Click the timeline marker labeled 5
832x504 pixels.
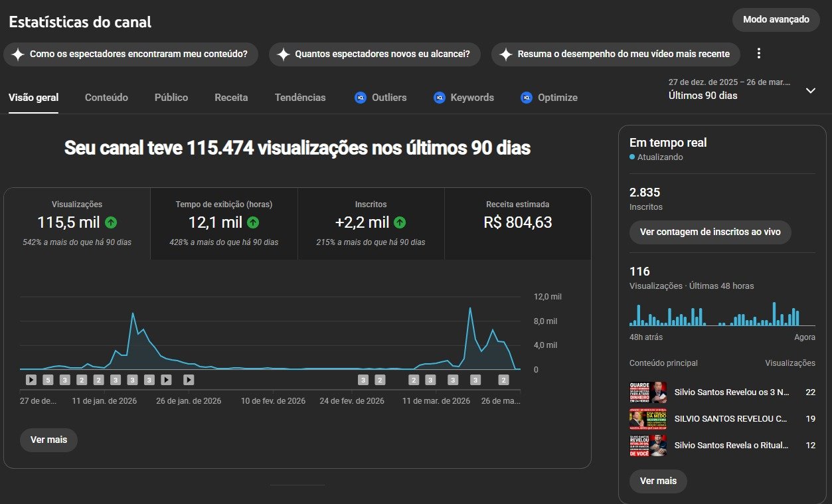[48, 380]
